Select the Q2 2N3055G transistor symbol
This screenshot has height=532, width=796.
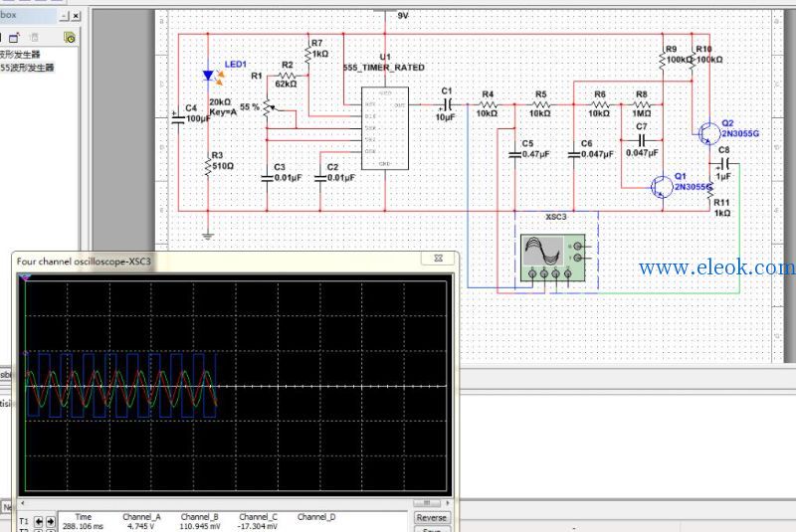(x=708, y=133)
